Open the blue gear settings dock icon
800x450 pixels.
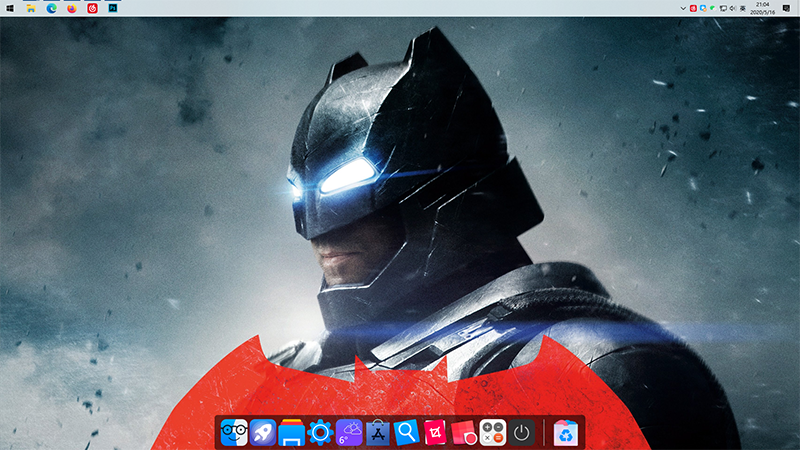point(320,432)
